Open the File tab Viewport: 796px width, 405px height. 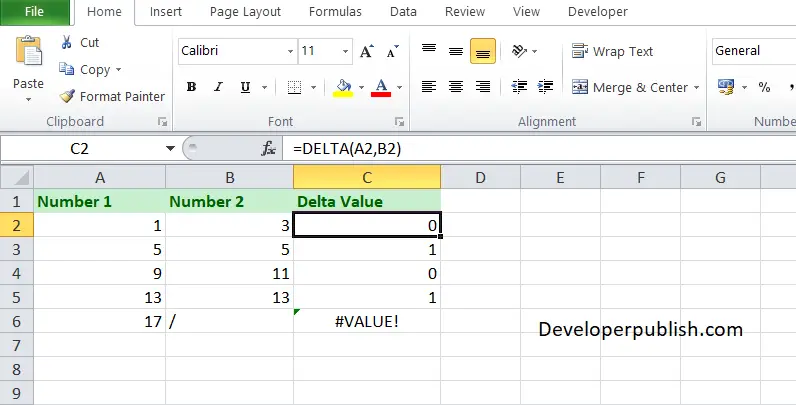(35, 12)
